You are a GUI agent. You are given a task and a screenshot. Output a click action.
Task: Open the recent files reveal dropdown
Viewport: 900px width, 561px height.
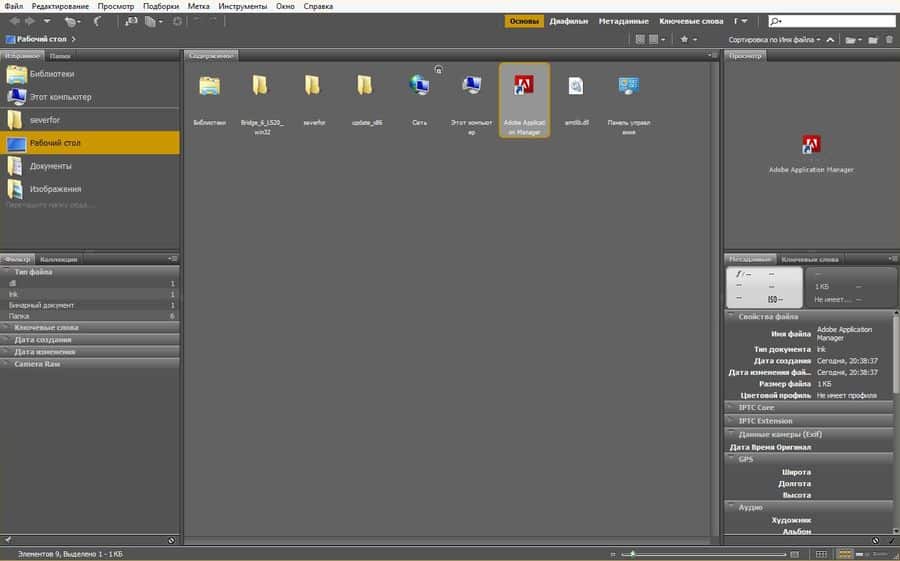pyautogui.click(x=73, y=21)
